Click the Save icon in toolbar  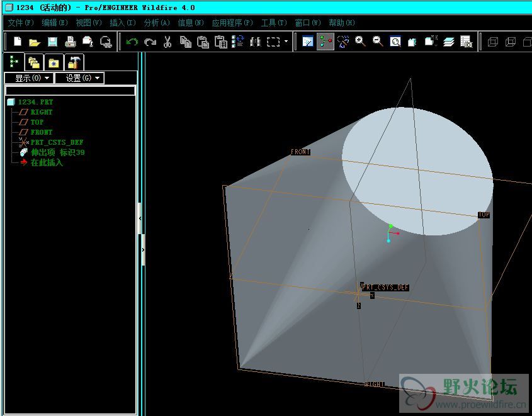(53, 42)
